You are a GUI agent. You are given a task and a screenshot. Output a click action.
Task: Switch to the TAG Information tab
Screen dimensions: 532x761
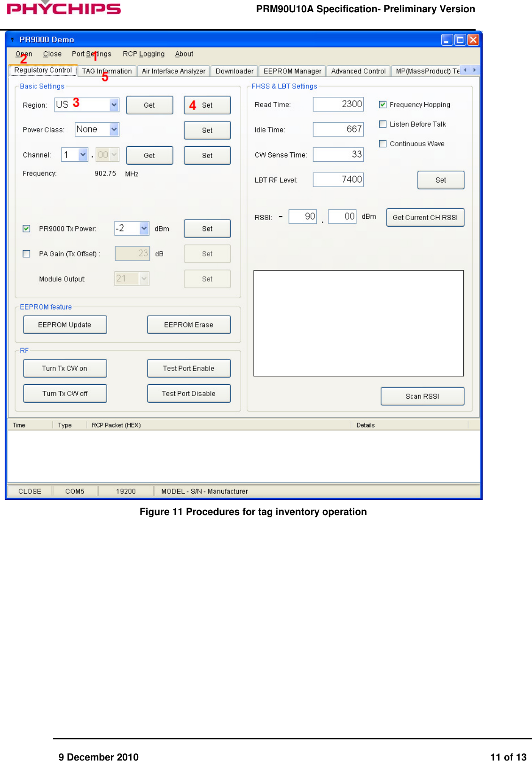[107, 71]
